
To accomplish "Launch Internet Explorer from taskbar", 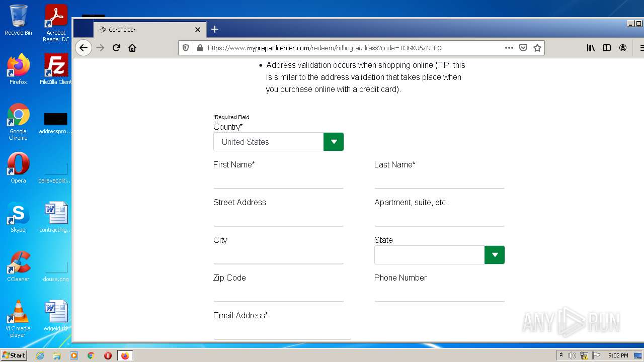I will coord(40,355).
